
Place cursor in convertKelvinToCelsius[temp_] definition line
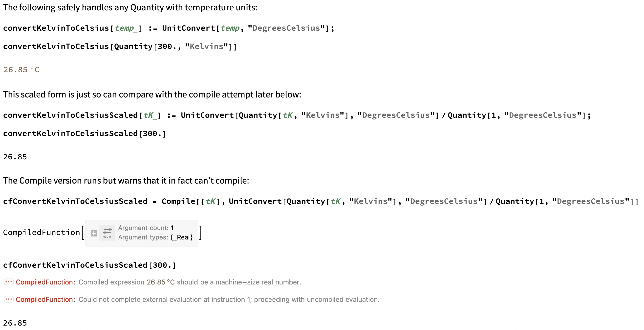click(168, 28)
